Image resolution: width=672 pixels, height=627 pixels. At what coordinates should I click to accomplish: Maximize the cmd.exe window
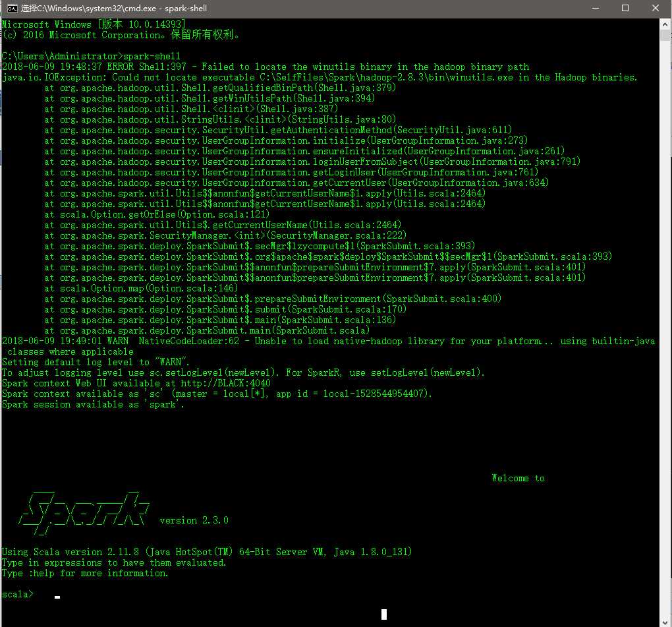(625, 8)
